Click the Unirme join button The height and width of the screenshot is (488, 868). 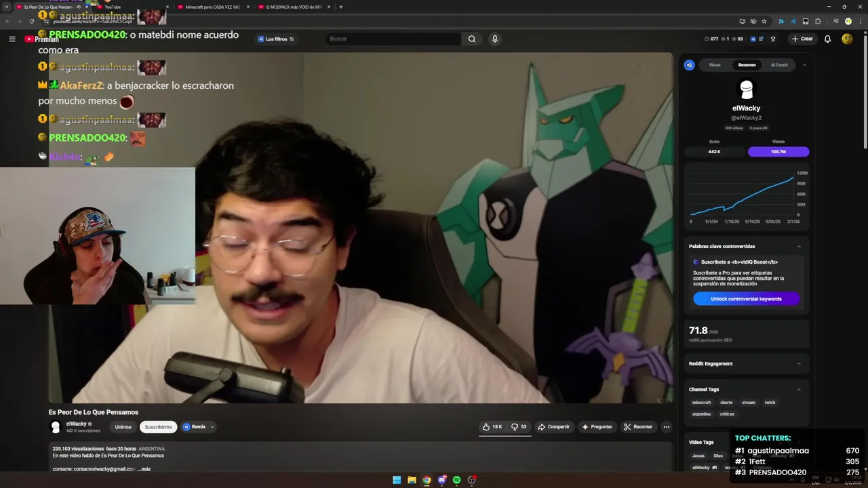(123, 427)
